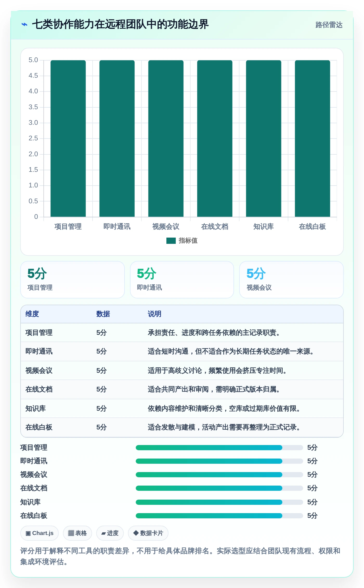Click the footnote text starting 评分用于解释

point(180,556)
